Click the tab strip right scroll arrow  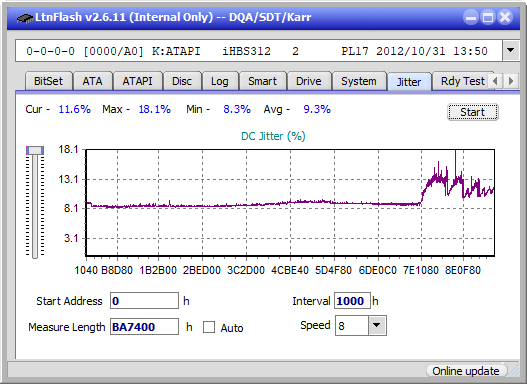[x=511, y=81]
